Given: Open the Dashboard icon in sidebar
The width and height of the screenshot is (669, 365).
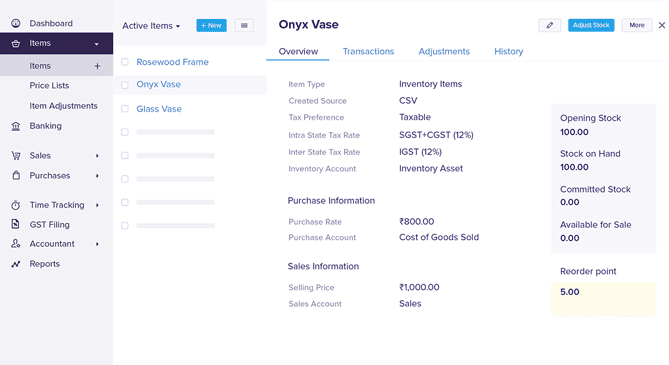Looking at the screenshot, I should click(16, 23).
